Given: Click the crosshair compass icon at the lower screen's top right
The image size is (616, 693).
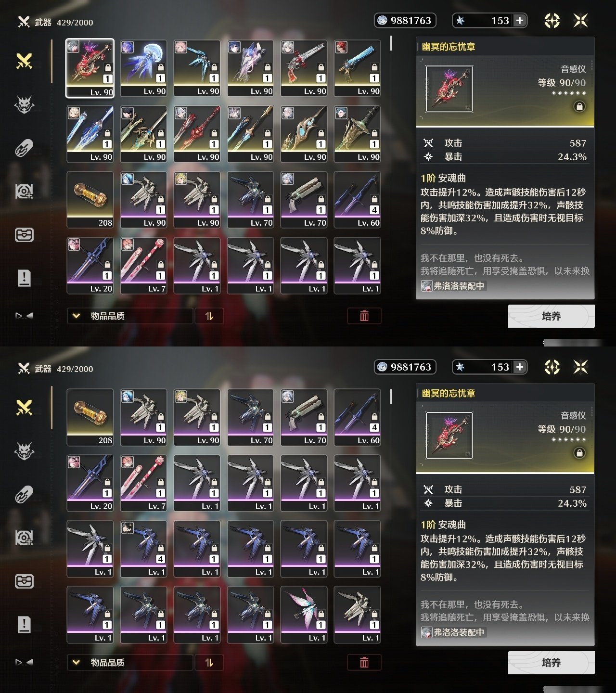Looking at the screenshot, I should [x=552, y=367].
